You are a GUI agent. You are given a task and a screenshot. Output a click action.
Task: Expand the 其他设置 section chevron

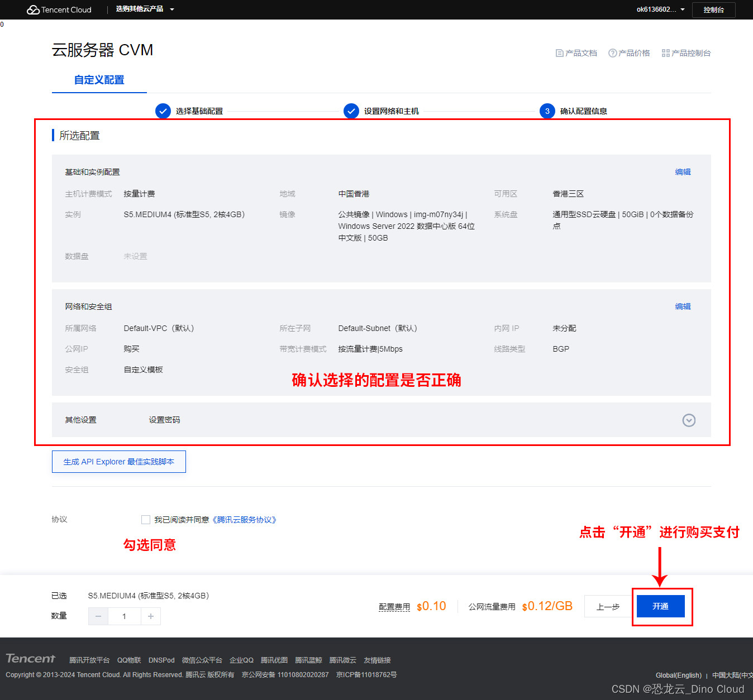point(689,420)
